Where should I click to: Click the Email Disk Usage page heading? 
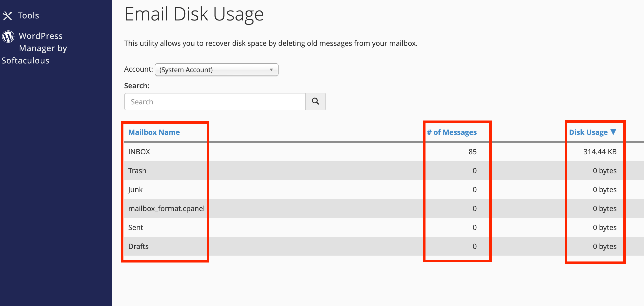[x=194, y=14]
